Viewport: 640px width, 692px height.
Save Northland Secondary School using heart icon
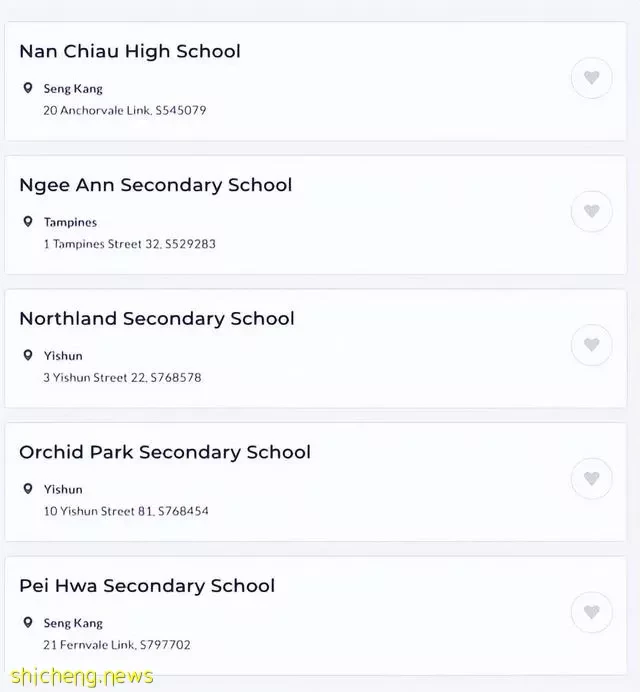591,345
